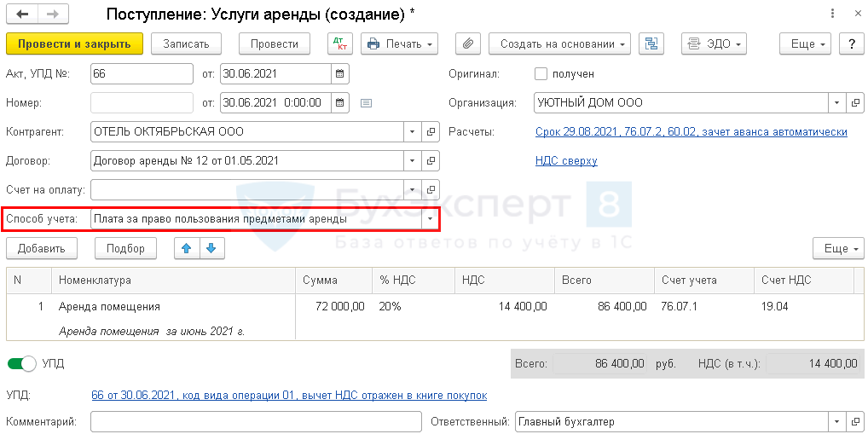868x434 pixels.
Task: Open Договор record via open icon
Action: tap(431, 161)
